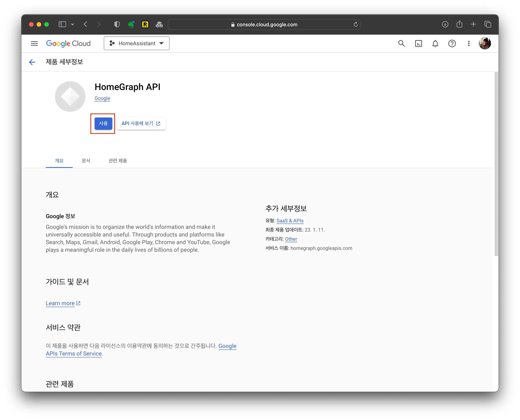Image resolution: width=520 pixels, height=420 pixels.
Task: Click the blue 사용 enable button
Action: coord(103,123)
